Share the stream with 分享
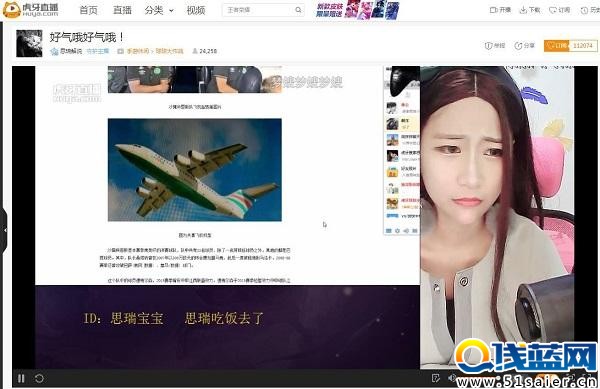600x389 pixels. (524, 46)
